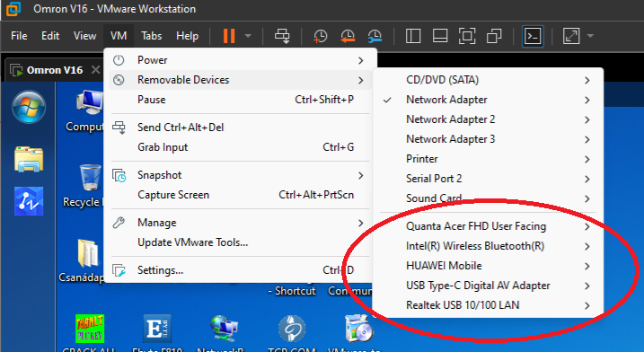The image size is (644, 352).
Task: Click the Send Ctrl+Alt+Del toolbar icon
Action: click(x=282, y=36)
